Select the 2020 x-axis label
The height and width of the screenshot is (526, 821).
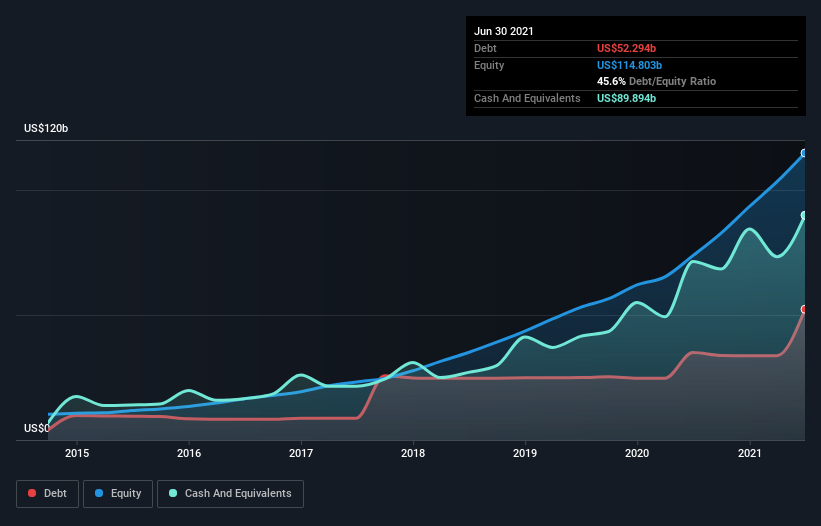[637, 453]
